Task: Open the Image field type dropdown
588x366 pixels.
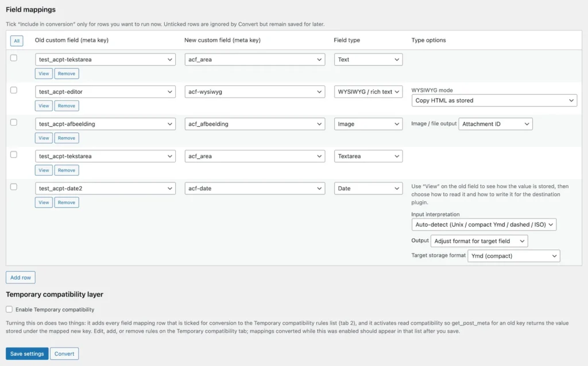Action: coord(368,124)
